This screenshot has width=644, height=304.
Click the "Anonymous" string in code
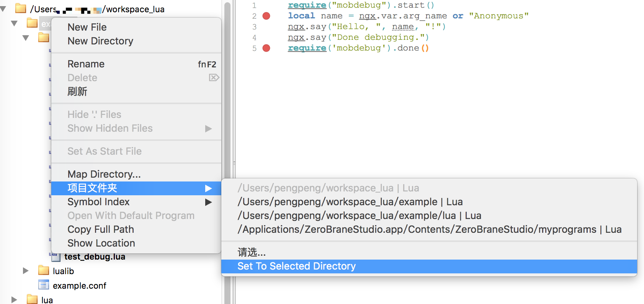pyautogui.click(x=499, y=16)
